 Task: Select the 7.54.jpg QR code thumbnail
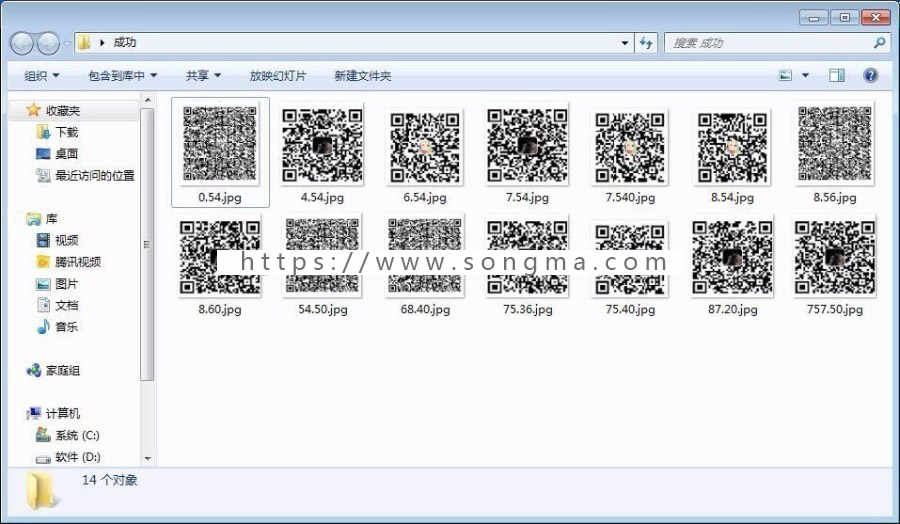click(x=527, y=146)
